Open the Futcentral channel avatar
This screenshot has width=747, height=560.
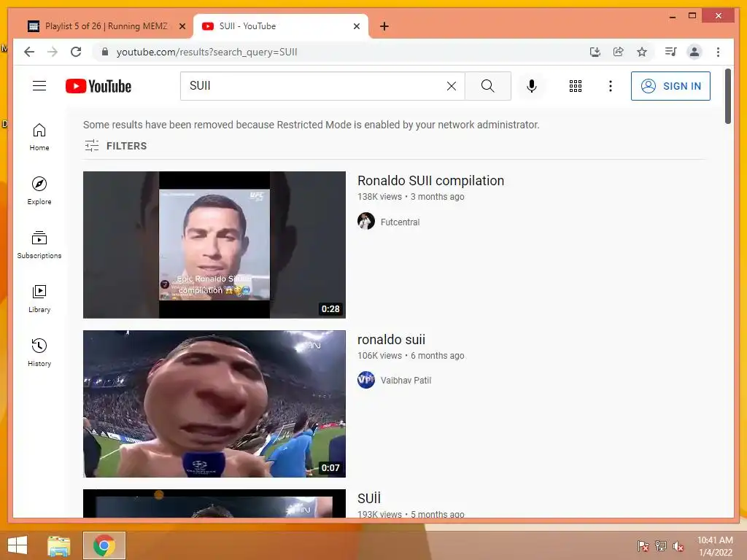366,222
